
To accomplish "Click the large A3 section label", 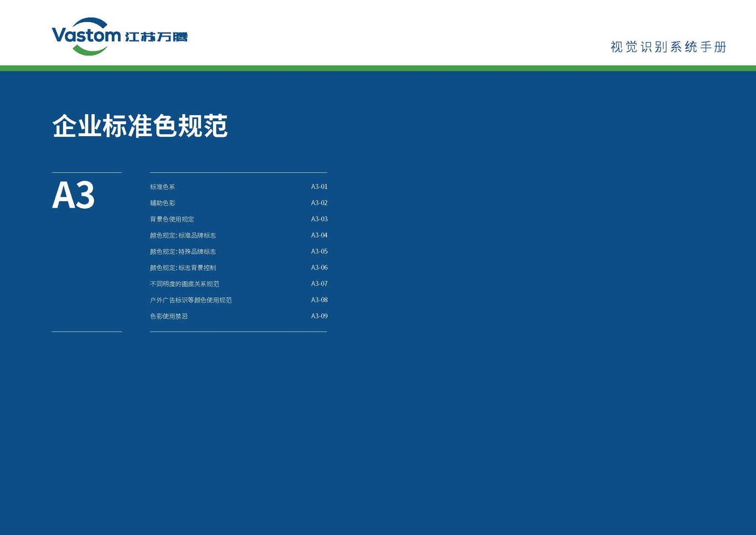I will pyautogui.click(x=74, y=195).
